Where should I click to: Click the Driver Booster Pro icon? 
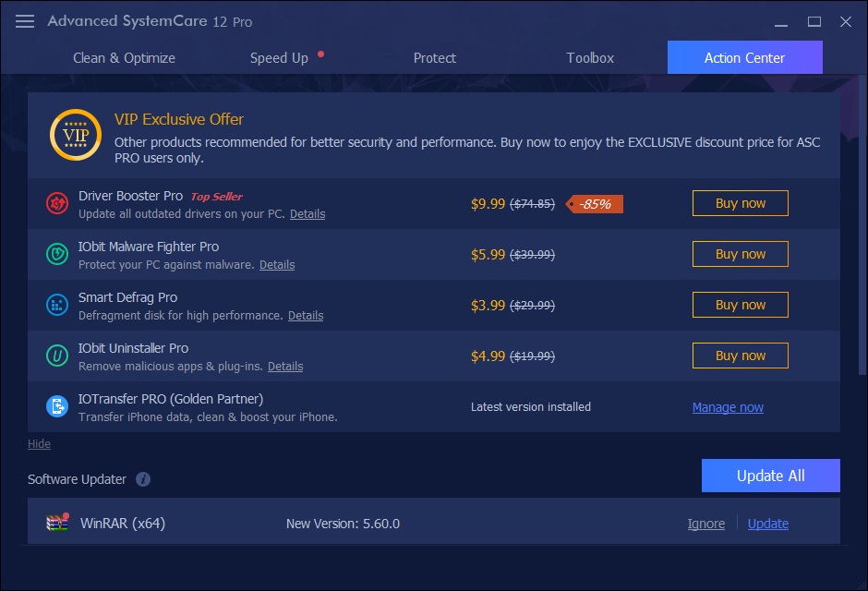tap(57, 204)
